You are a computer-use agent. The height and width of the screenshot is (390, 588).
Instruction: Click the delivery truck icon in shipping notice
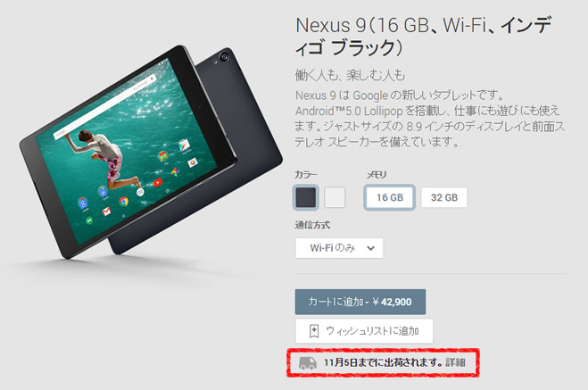[x=308, y=363]
